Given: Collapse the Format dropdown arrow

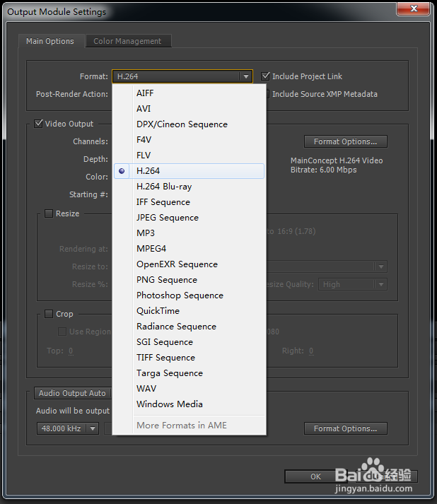Looking at the screenshot, I should point(246,76).
